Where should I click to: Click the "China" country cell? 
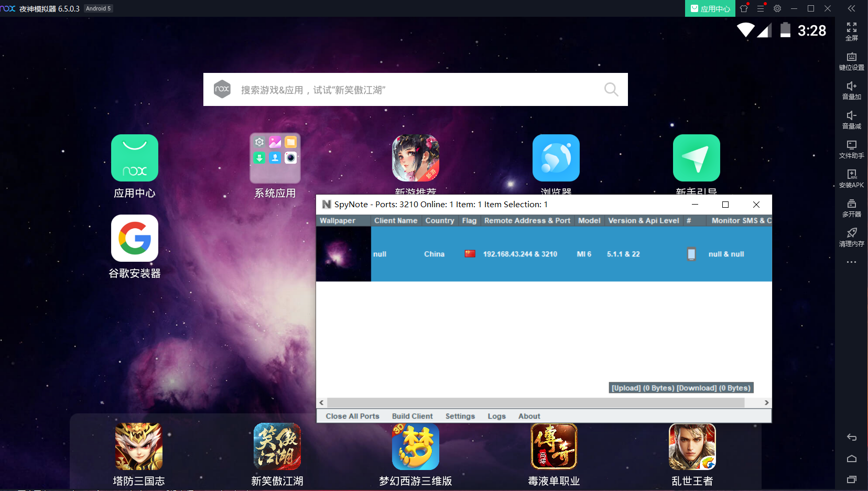click(434, 254)
